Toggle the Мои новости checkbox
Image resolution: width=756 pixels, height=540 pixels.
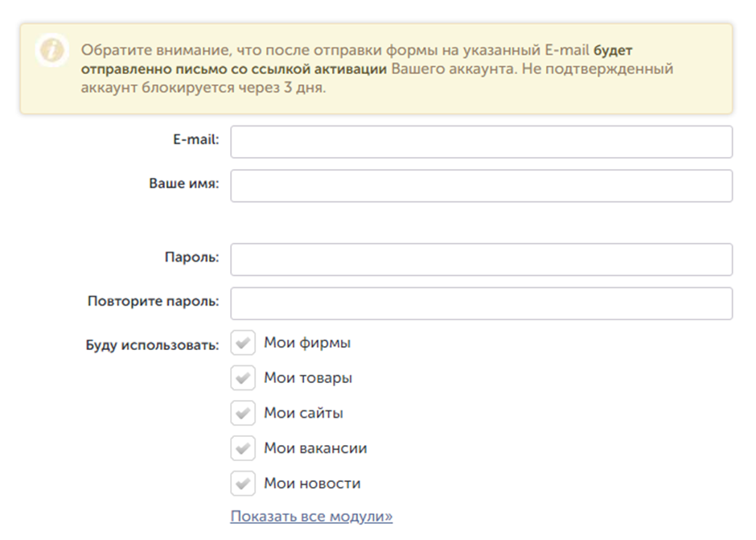tap(243, 484)
